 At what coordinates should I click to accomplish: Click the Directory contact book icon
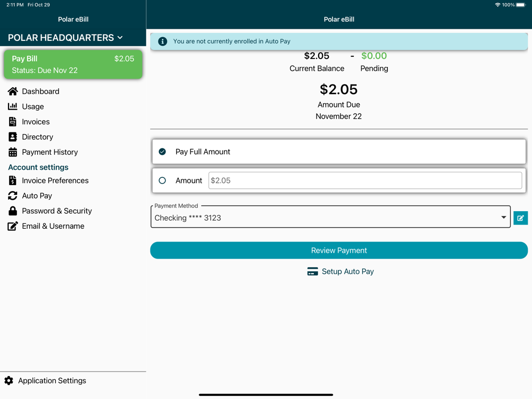pyautogui.click(x=13, y=137)
